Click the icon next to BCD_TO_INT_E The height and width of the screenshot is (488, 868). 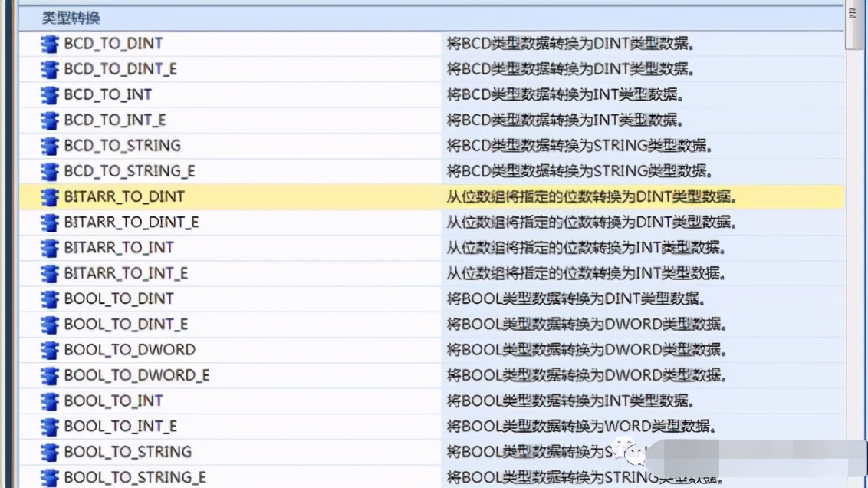pos(50,120)
